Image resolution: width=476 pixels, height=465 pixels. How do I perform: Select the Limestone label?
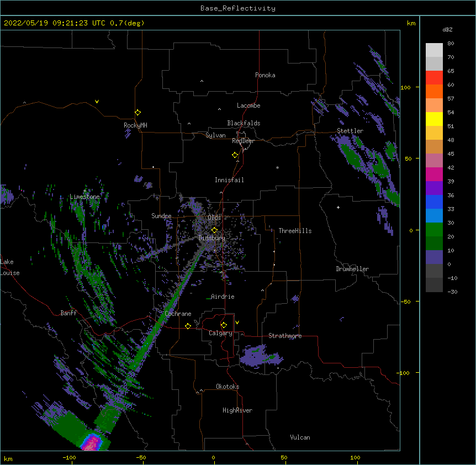84,197
